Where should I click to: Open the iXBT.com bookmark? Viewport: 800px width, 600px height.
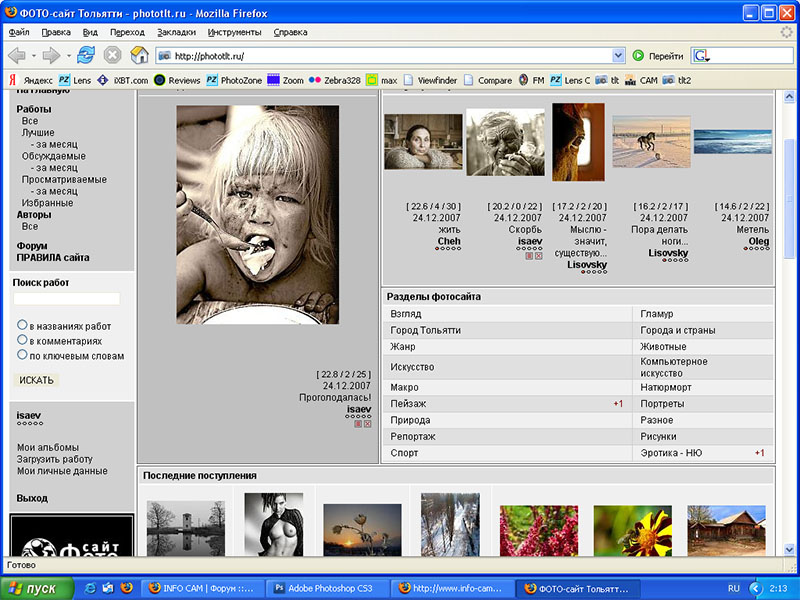tap(123, 80)
